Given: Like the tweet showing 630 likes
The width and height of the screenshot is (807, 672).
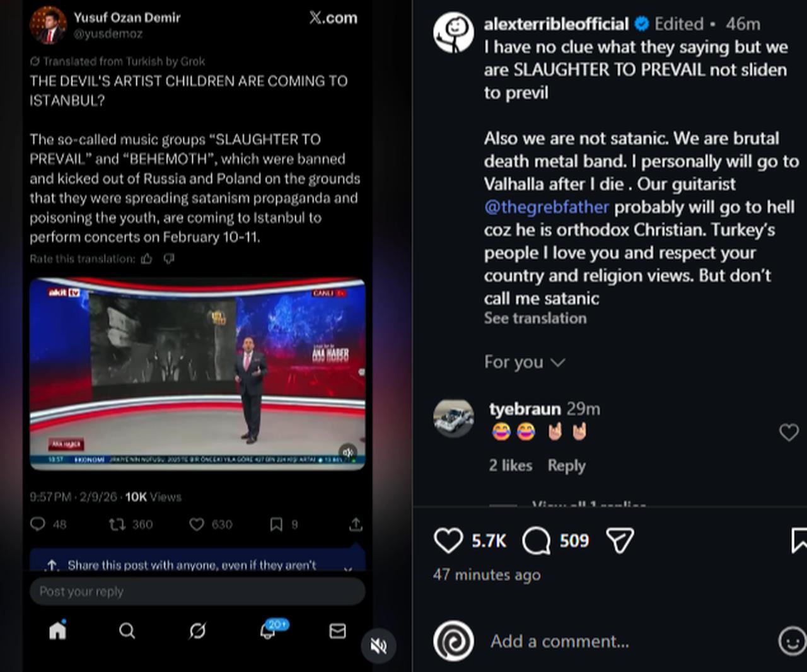Looking at the screenshot, I should tap(196, 524).
